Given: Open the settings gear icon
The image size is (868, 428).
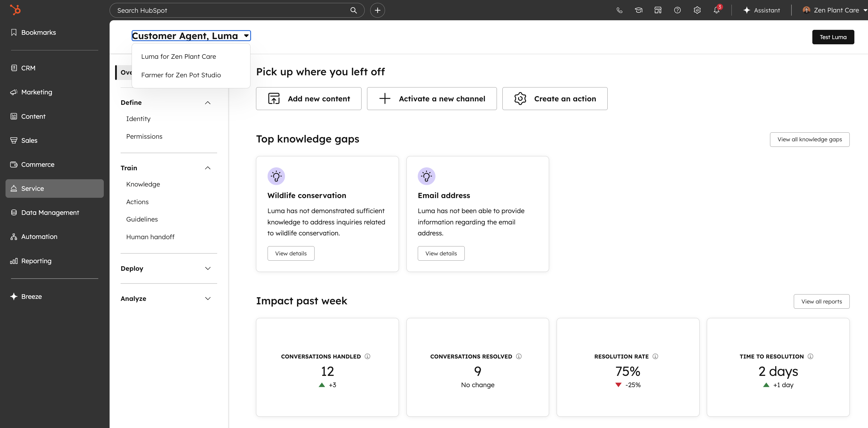Looking at the screenshot, I should click(x=697, y=10).
